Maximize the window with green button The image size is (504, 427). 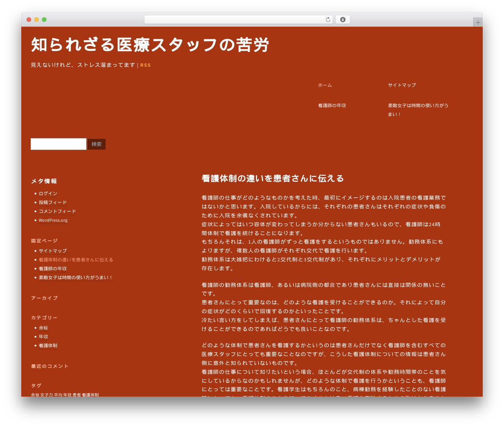(x=44, y=20)
